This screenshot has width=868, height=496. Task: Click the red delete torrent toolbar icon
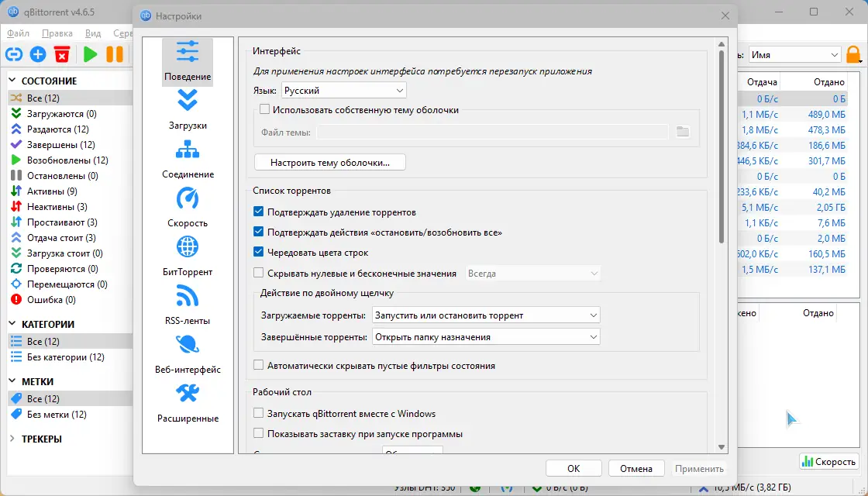point(62,54)
